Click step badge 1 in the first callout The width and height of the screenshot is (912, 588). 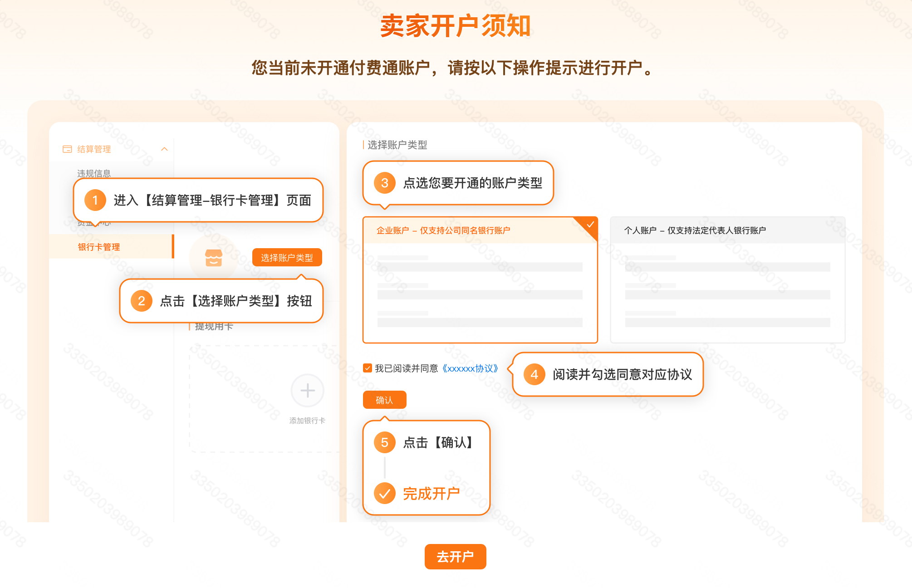coord(95,201)
